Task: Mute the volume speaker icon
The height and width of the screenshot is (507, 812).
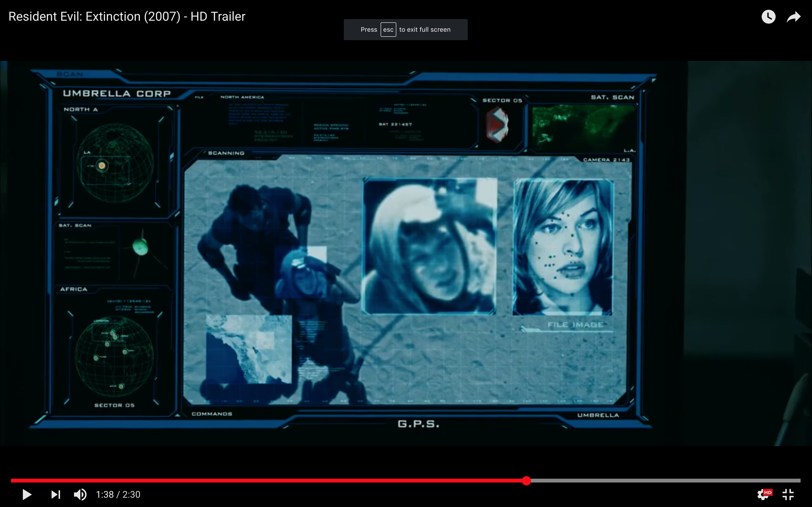Action: point(80,494)
